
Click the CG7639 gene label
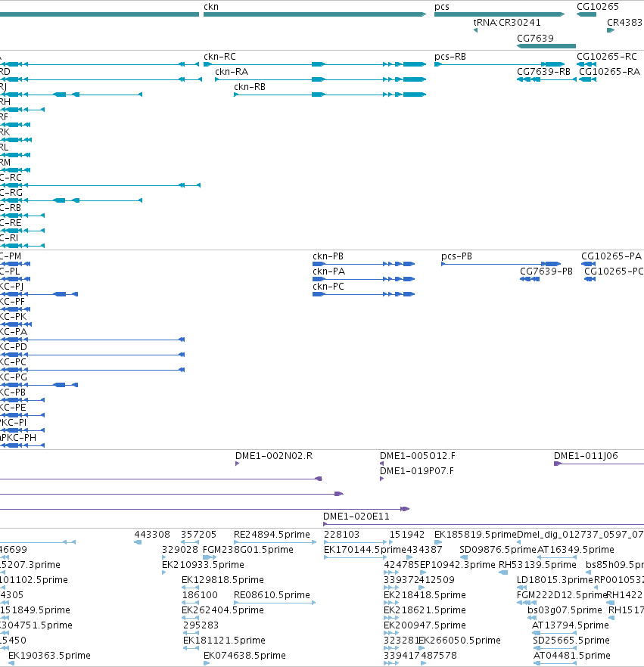coord(535,39)
